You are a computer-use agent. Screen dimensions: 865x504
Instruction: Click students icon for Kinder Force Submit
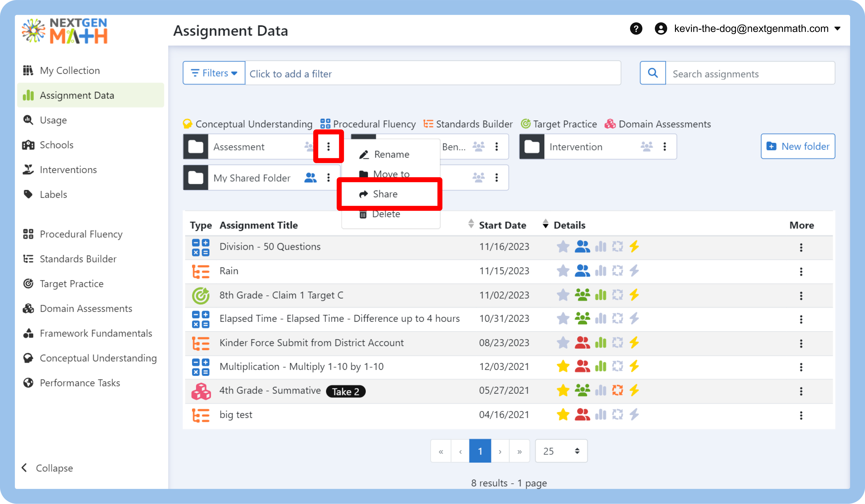[x=582, y=343]
